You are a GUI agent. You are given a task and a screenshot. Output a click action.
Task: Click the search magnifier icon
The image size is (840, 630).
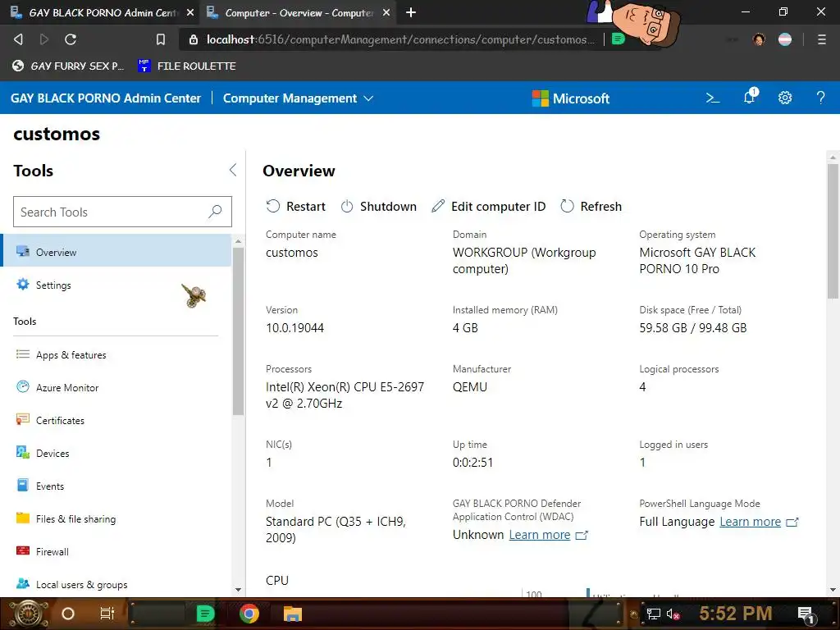pos(215,212)
